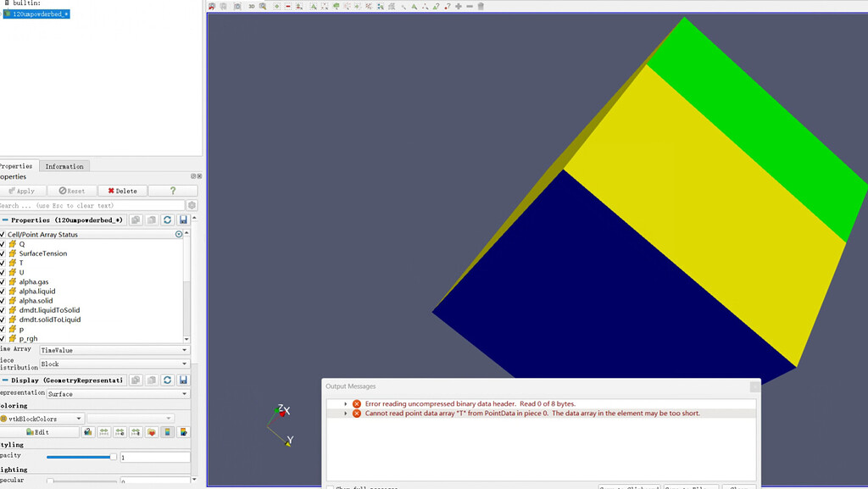Screen dimensions: 868x489
Task: Open the Representation Surface dropdown
Action: click(114, 394)
